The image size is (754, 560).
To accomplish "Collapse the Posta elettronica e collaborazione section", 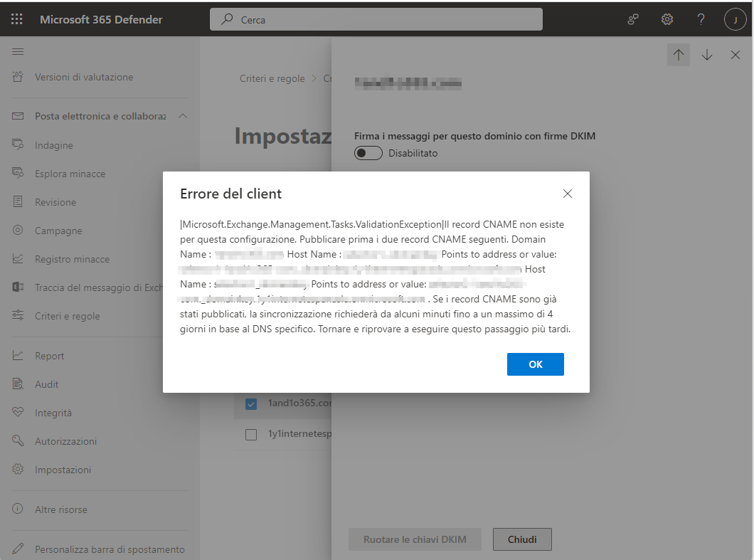I will [183, 116].
